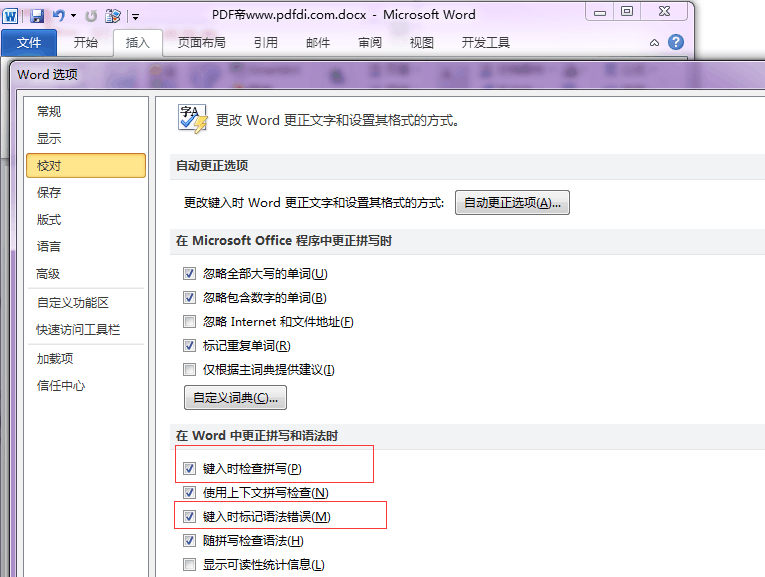
Task: Open the 视图 ribbon tab
Action: point(422,43)
